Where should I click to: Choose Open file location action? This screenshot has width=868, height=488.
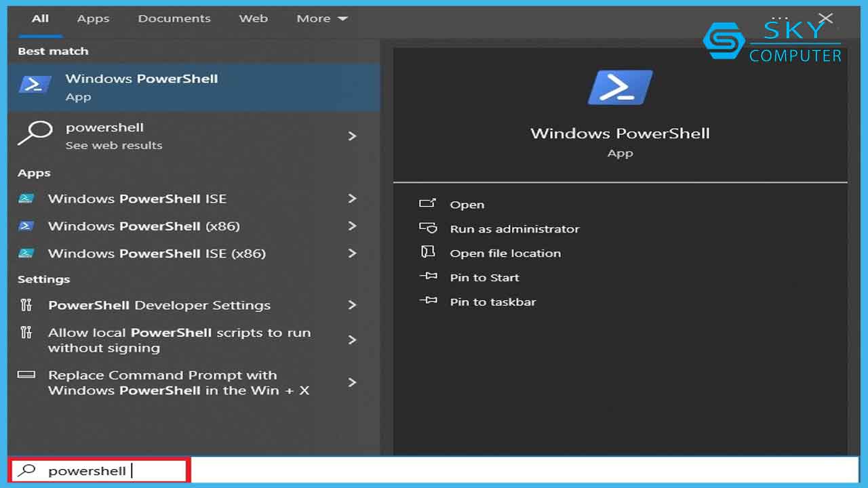505,253
